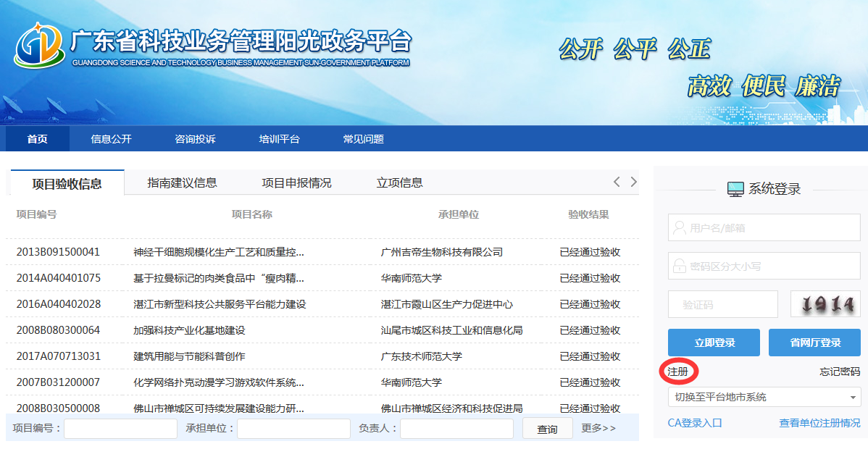The image size is (868, 449).
Task: Go to 首页 in navigation bar
Action: tap(38, 139)
